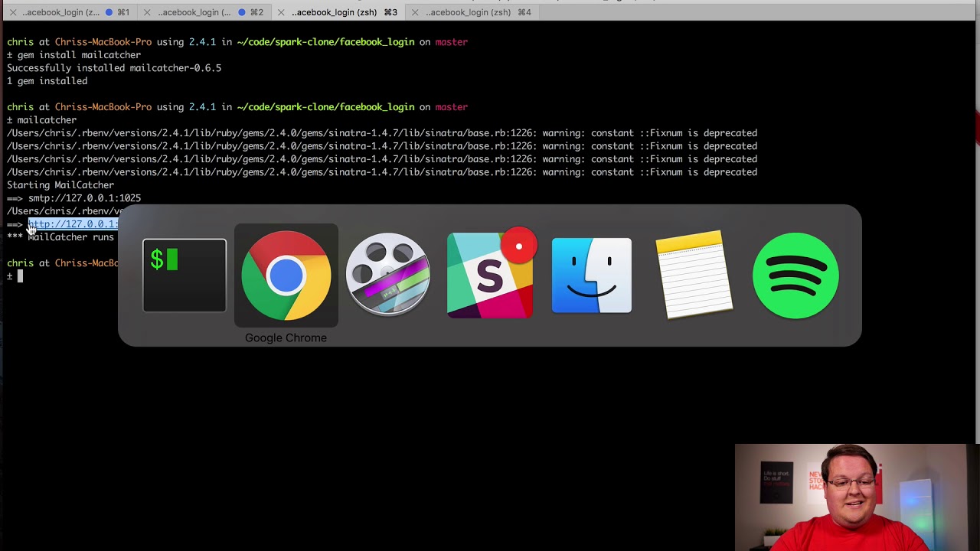Select the active terminal tab ⌘3
This screenshot has height=551, width=980.
(337, 12)
